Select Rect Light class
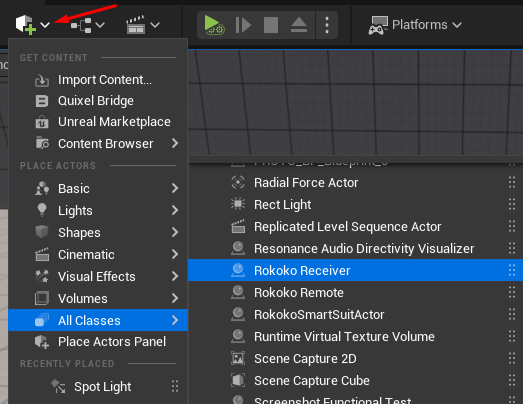Viewport: 523px width, 404px height. tap(356, 205)
